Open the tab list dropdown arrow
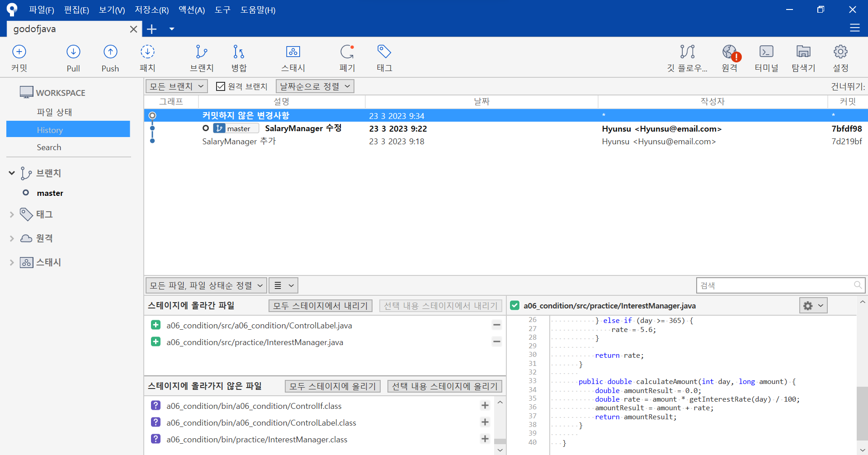This screenshot has height=455, width=868. (x=172, y=29)
